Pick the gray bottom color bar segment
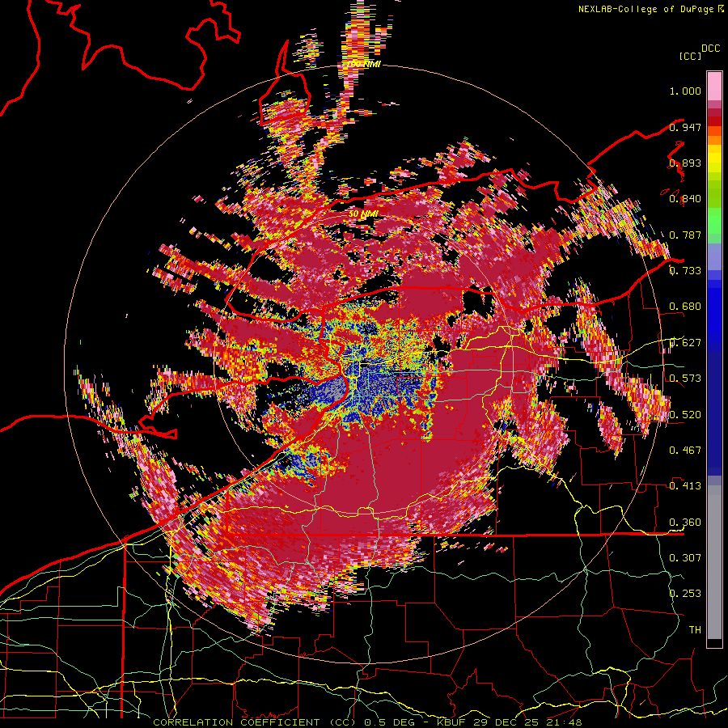This screenshot has width=728, height=728. 714,562
